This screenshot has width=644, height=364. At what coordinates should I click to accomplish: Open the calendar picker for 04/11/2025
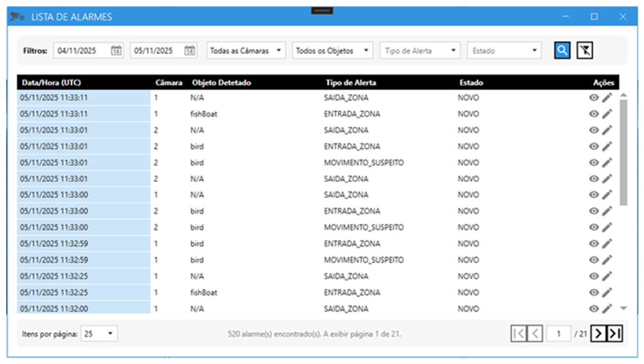(x=116, y=50)
